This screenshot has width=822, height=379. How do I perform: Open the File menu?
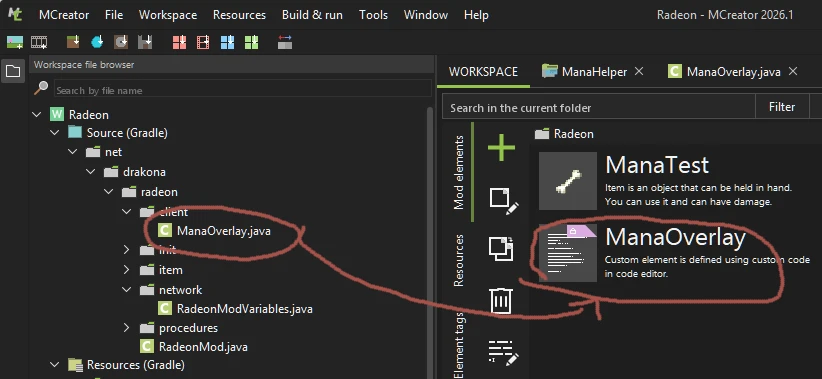[x=114, y=15]
